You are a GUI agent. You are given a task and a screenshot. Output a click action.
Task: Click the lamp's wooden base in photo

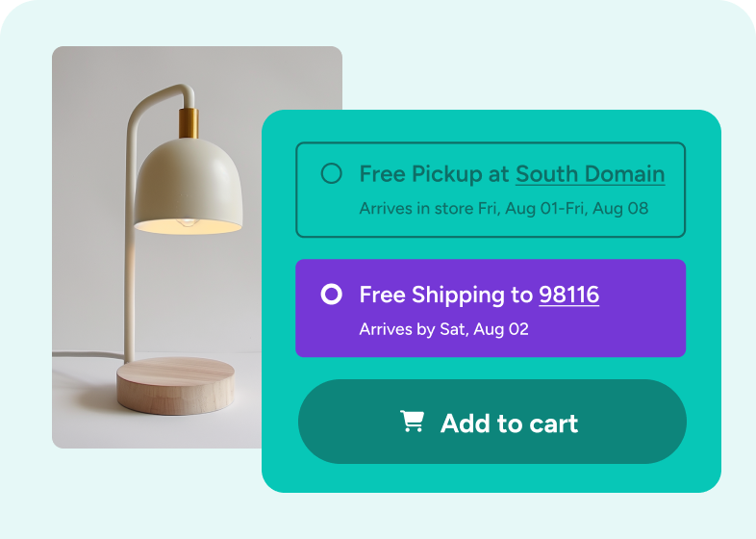click(x=175, y=385)
